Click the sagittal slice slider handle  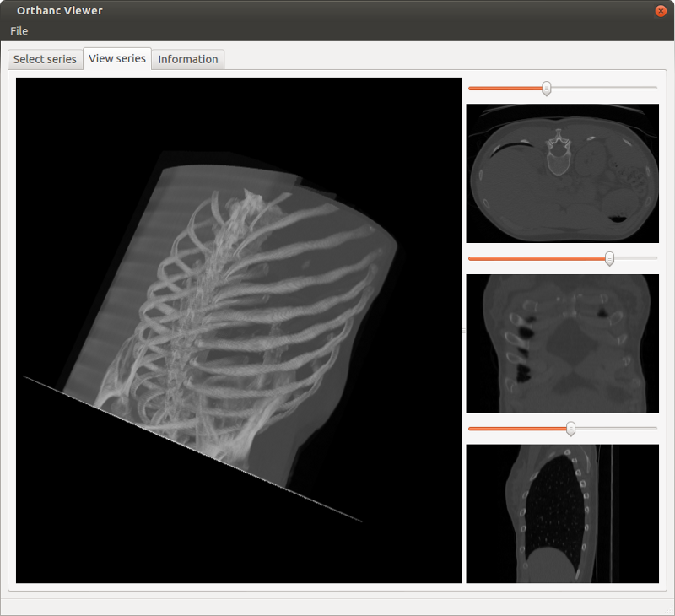[570, 429]
